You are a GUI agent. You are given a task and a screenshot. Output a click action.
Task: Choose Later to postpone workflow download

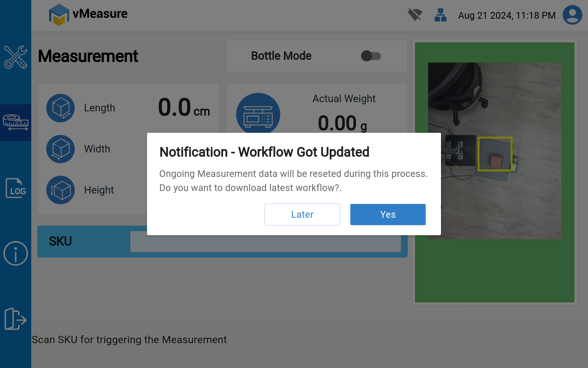pos(302,214)
